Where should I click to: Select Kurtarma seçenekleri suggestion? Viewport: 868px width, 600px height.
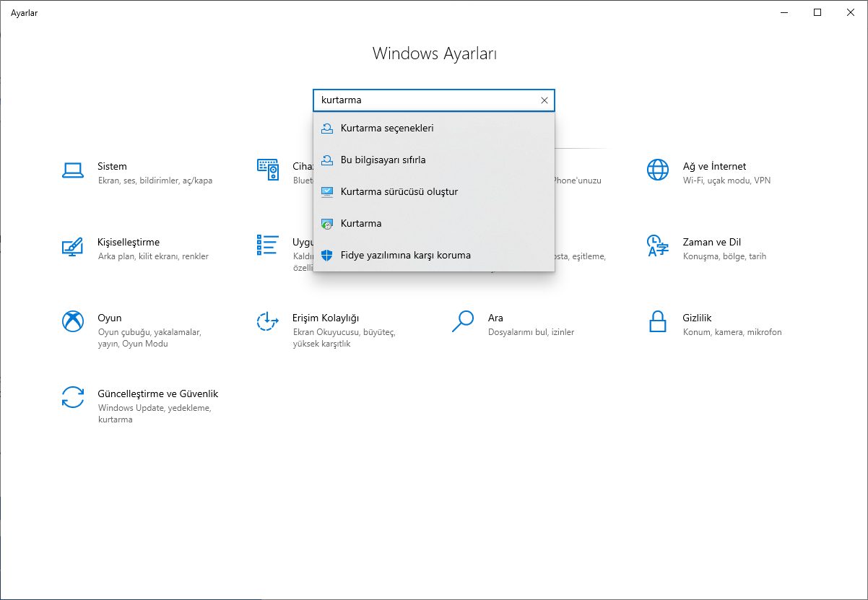coord(434,129)
